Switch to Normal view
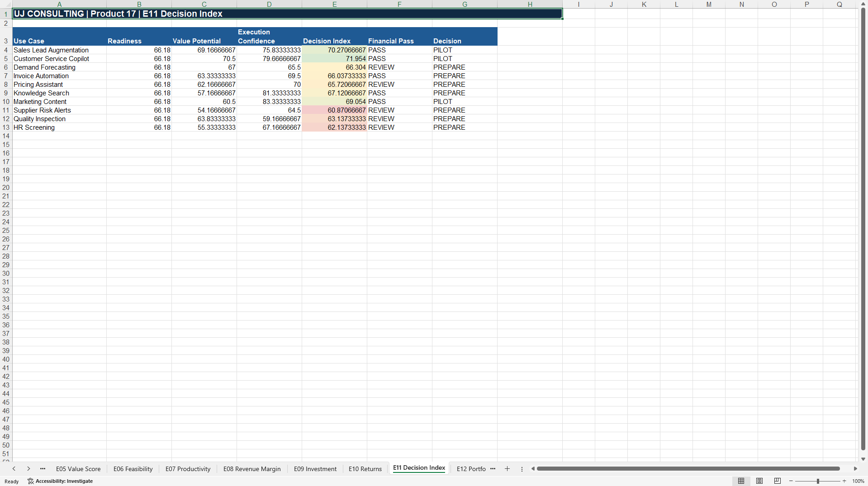This screenshot has height=486, width=868. pos(741,481)
